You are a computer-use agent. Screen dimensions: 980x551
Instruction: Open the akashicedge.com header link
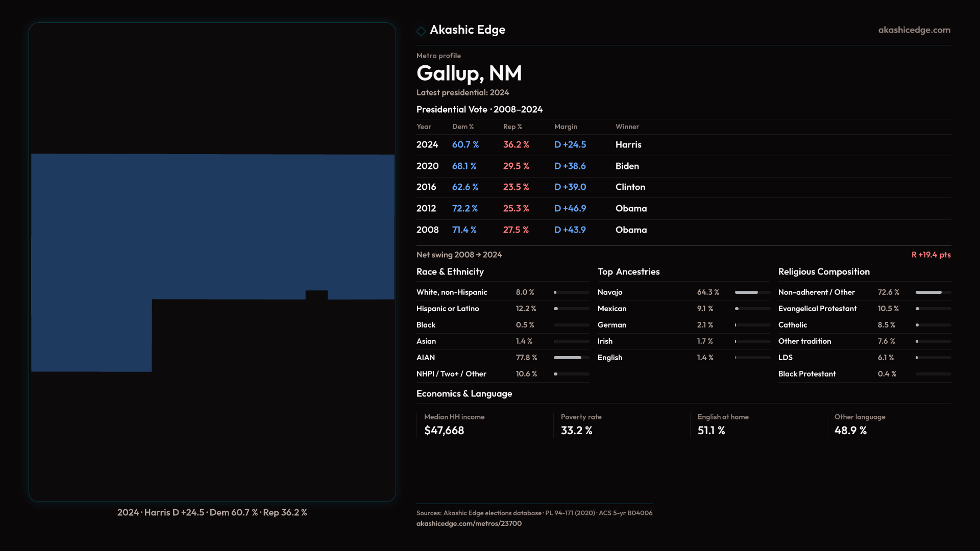(x=914, y=30)
